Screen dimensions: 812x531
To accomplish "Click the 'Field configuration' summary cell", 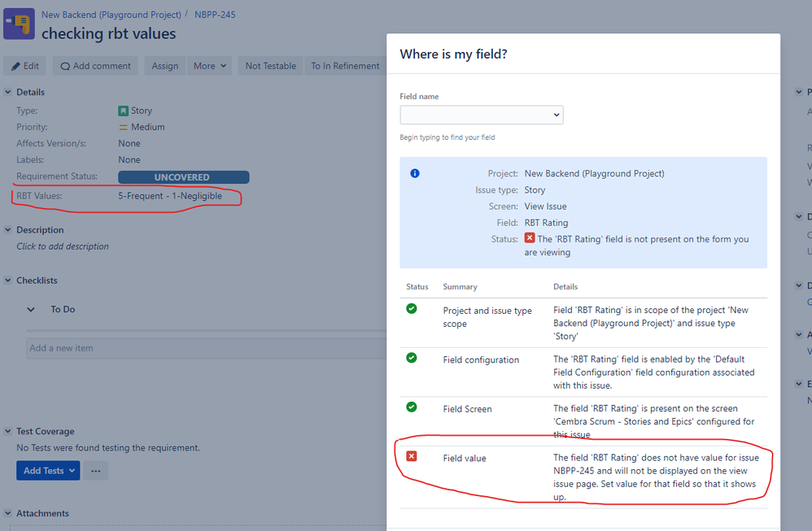I will 481,359.
